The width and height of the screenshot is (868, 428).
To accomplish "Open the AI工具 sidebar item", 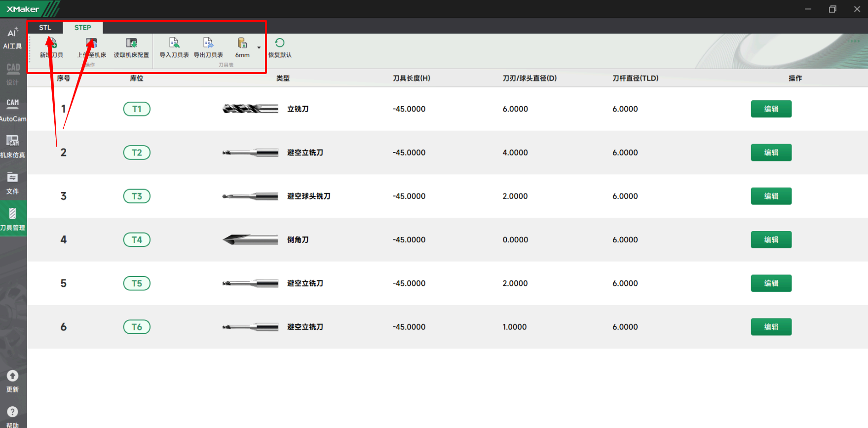I will point(12,39).
